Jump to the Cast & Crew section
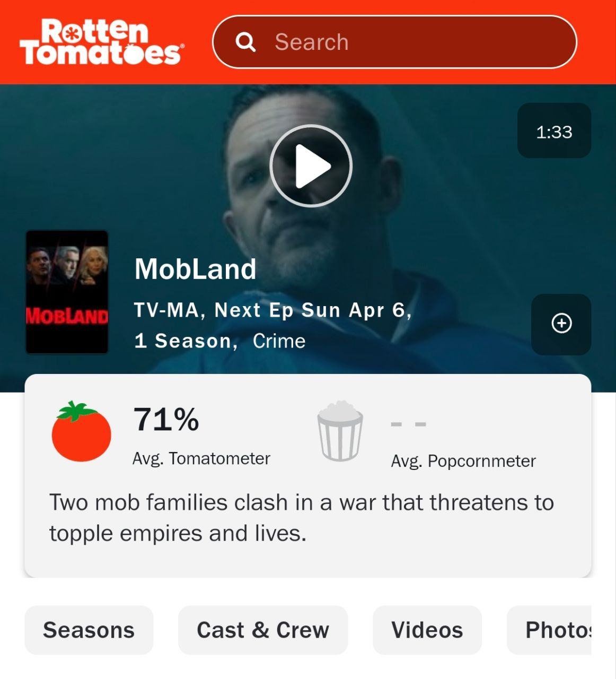 (x=263, y=630)
